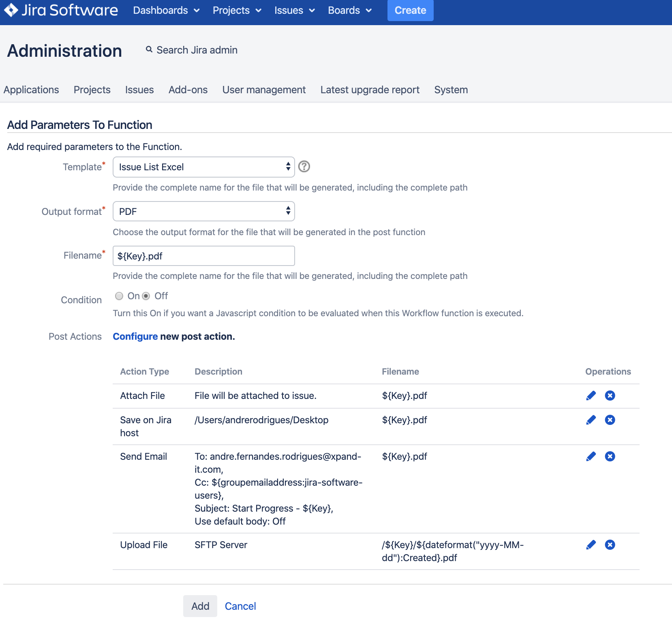Open the Template dropdown
This screenshot has width=672, height=630.
pyautogui.click(x=203, y=167)
